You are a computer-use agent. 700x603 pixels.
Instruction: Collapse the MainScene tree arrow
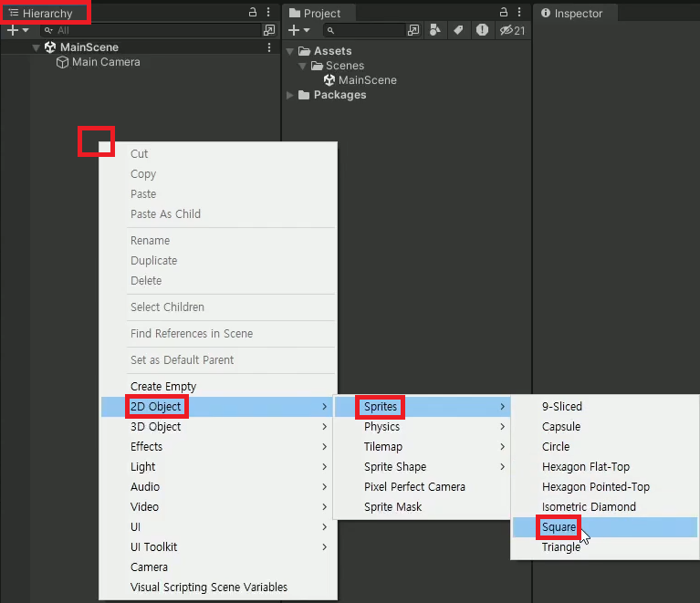click(x=37, y=47)
